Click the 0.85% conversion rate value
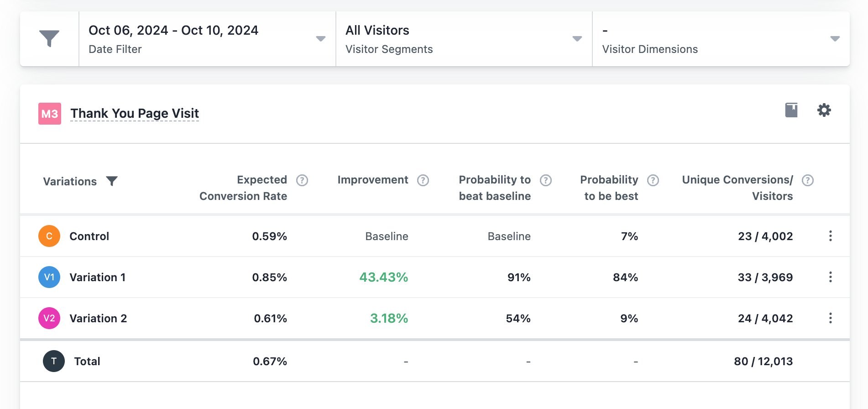868x409 pixels. coord(270,278)
